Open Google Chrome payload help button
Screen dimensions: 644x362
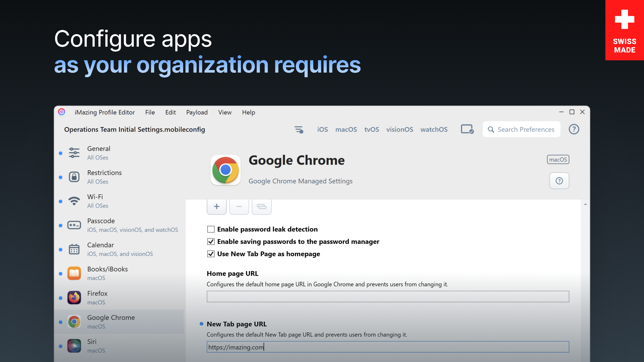pyautogui.click(x=559, y=181)
